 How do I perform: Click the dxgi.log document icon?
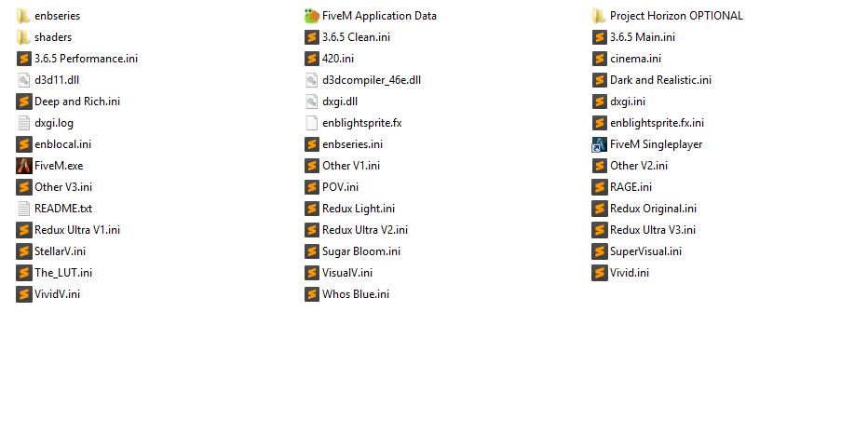coord(24,123)
